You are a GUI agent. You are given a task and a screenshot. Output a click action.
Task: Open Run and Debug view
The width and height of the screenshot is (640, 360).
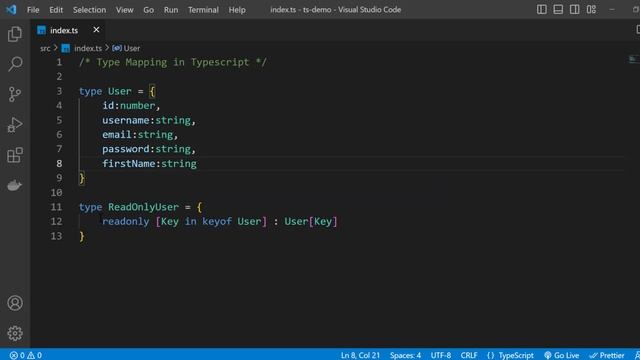tap(15, 125)
